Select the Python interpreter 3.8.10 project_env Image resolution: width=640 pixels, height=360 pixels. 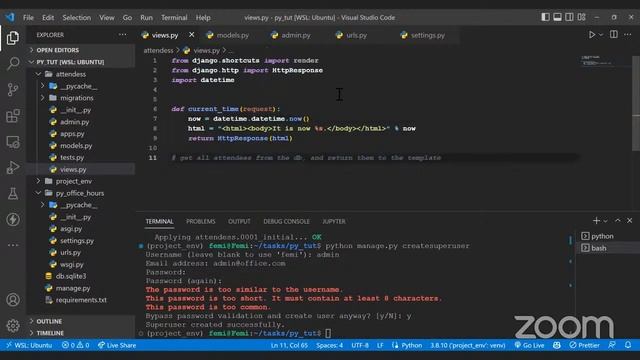[x=468, y=345]
